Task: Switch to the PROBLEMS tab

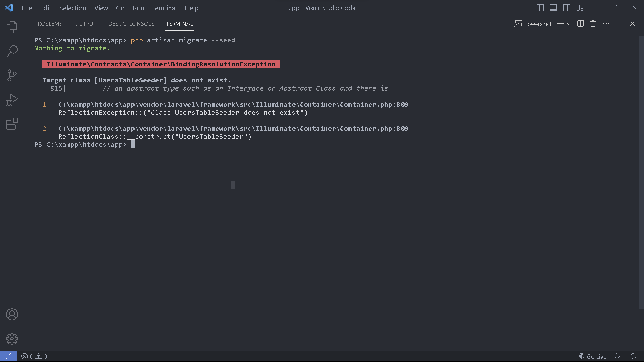Action: pos(48,24)
